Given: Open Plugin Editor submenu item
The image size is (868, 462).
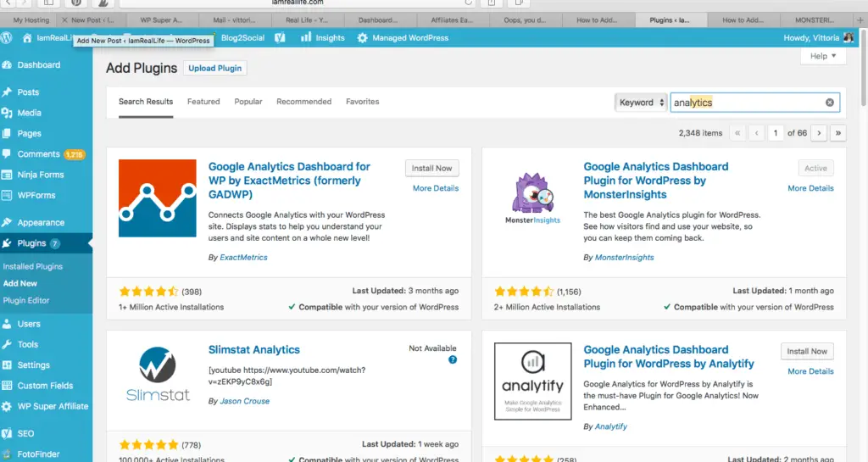Looking at the screenshot, I should [x=26, y=300].
